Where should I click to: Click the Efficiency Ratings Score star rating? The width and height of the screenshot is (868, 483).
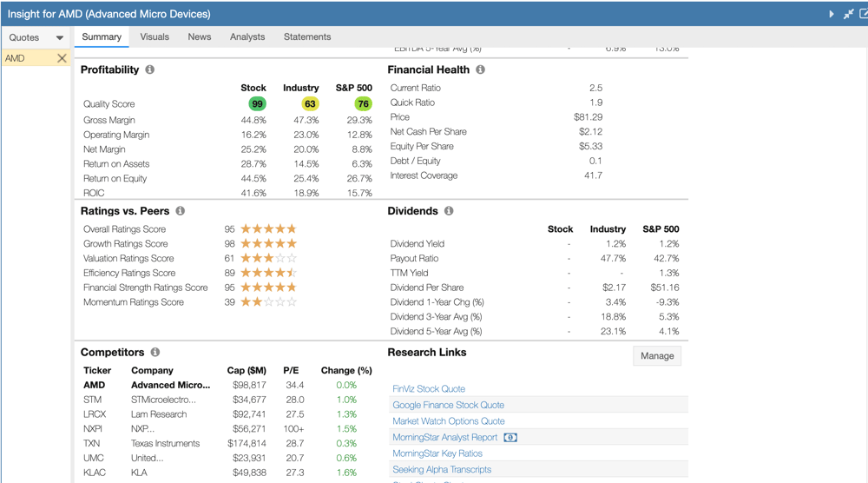268,273
